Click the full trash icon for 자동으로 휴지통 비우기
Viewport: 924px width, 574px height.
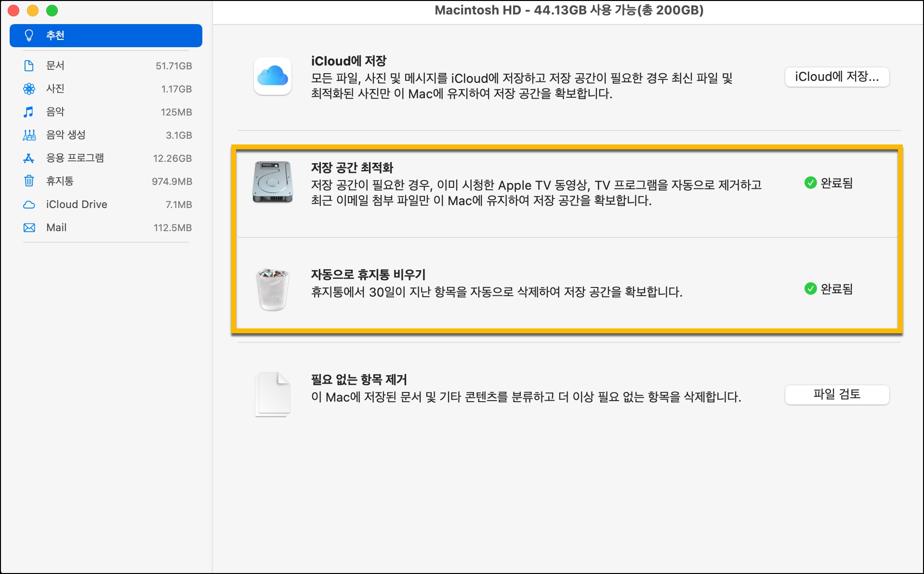point(273,289)
